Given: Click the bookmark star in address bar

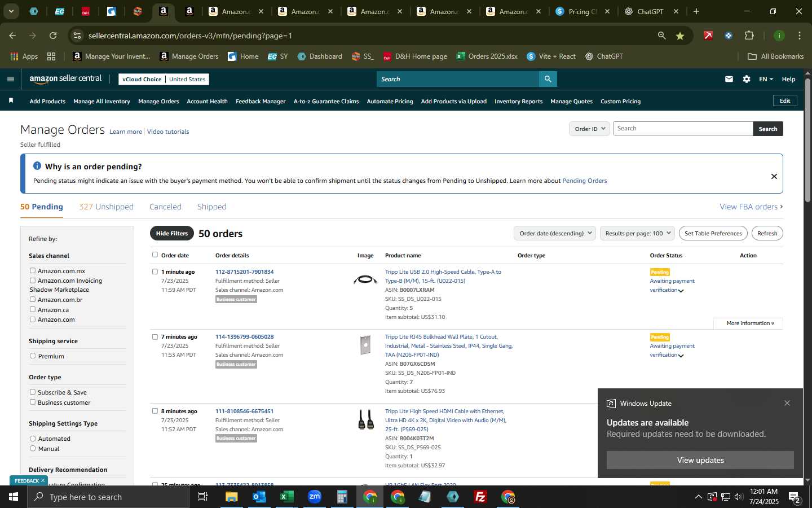Looking at the screenshot, I should click(x=680, y=36).
